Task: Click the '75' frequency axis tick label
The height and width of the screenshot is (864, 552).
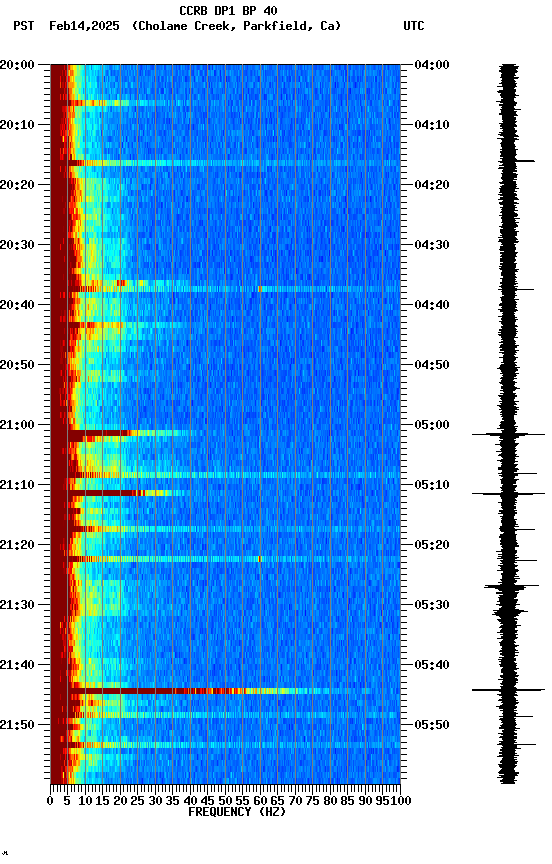Action: pyautogui.click(x=312, y=801)
